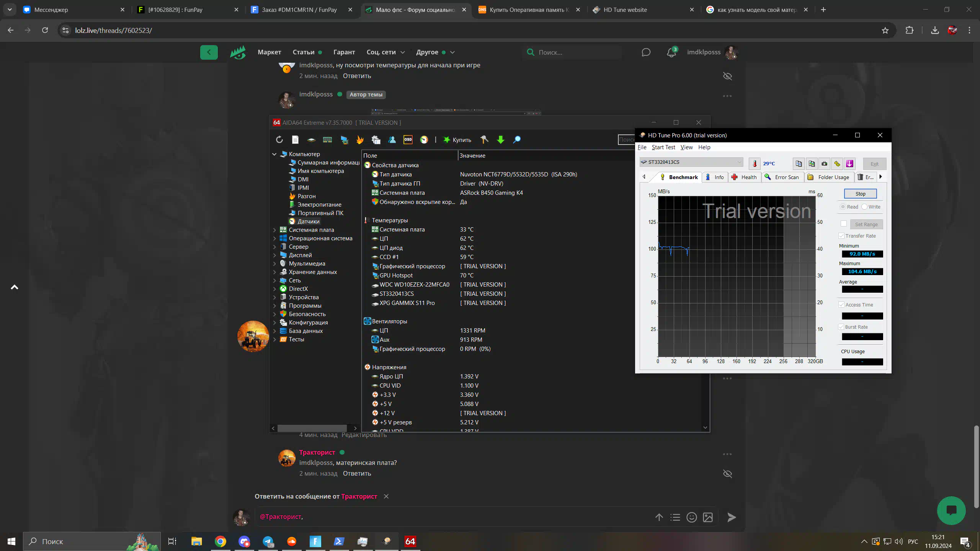Click the Купить button in AIDA64
This screenshot has width=980, height=551.
pos(457,140)
